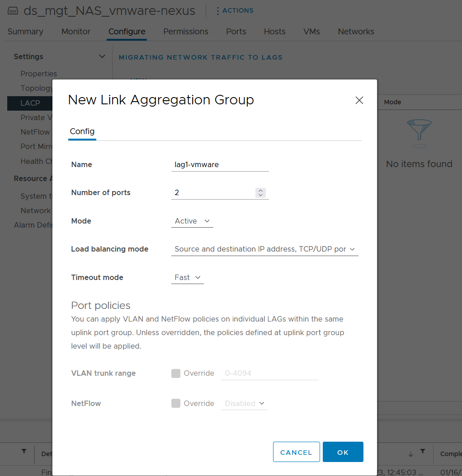
Task: Open the Mode dropdown showing Active
Action: coord(192,221)
